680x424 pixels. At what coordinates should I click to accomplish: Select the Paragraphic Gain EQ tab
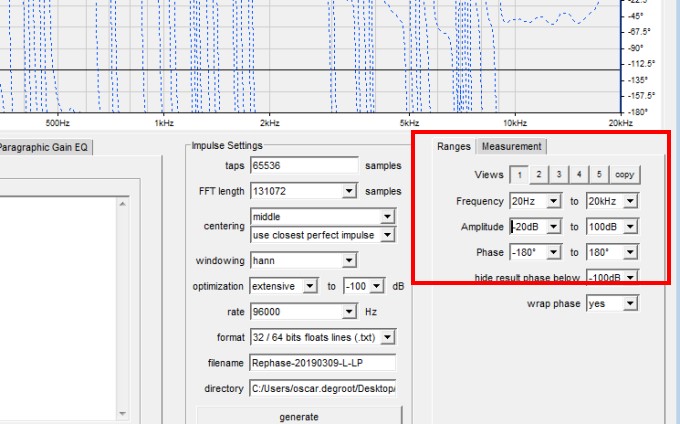coord(44,147)
